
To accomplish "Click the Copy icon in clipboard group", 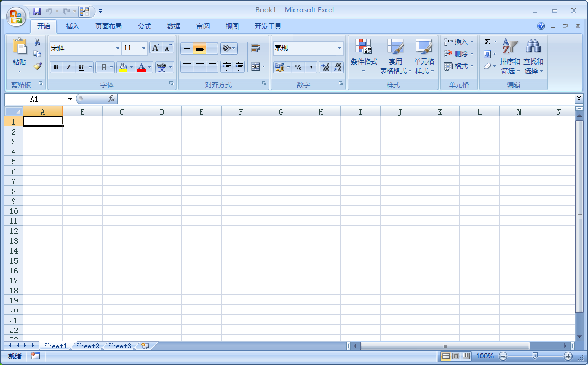I will pos(37,54).
